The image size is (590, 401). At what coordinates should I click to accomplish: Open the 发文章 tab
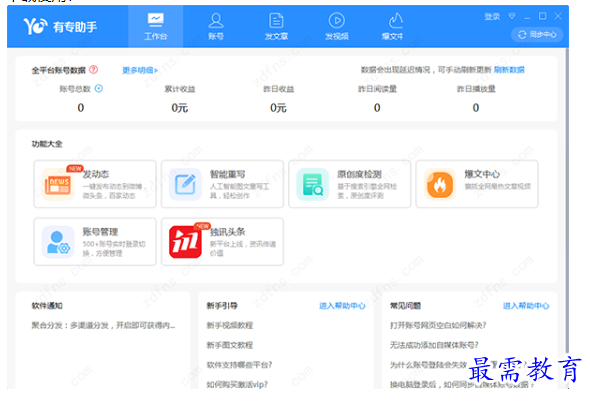tap(276, 26)
